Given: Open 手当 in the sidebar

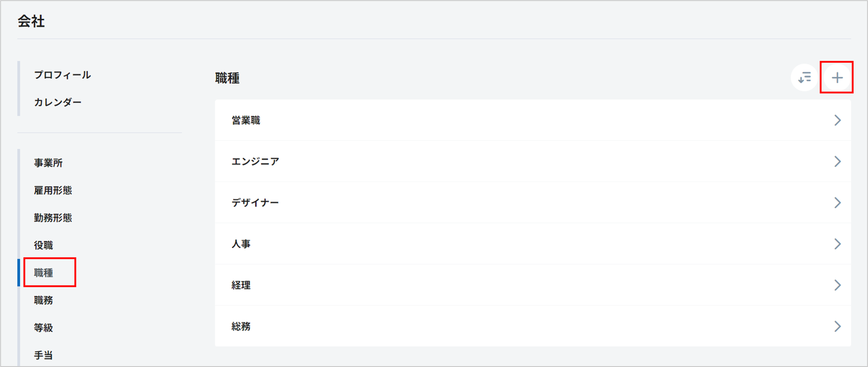Looking at the screenshot, I should pyautogui.click(x=43, y=355).
